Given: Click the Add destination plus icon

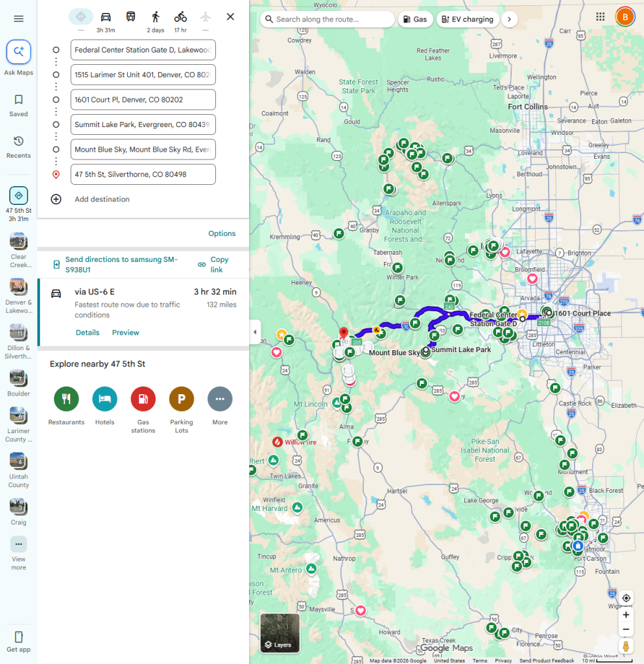Looking at the screenshot, I should tap(56, 199).
